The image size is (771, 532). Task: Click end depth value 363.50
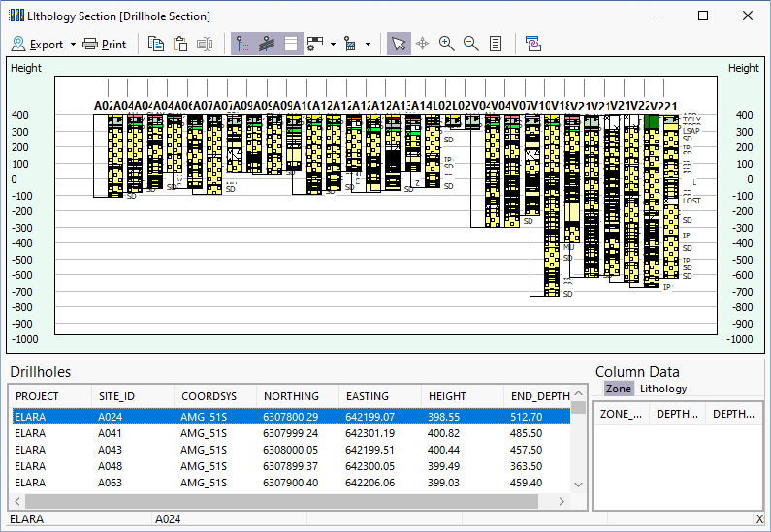pyautogui.click(x=527, y=466)
